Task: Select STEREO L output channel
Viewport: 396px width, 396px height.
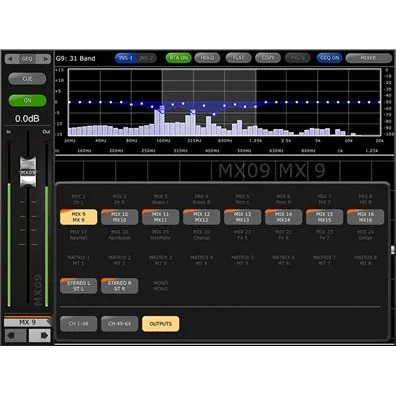Action: click(79, 286)
